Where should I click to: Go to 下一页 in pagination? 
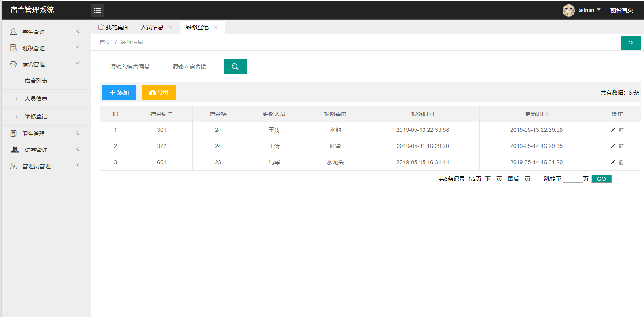click(493, 179)
